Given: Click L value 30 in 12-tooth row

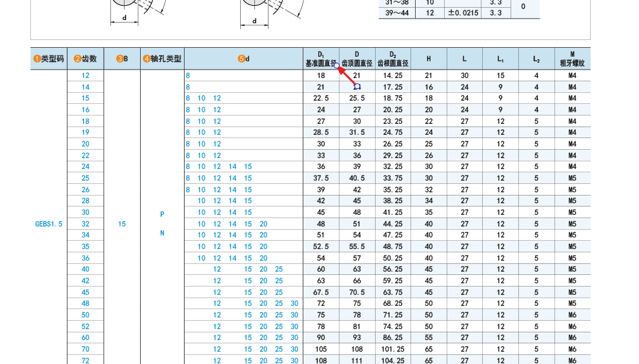Looking at the screenshot, I should point(465,76).
